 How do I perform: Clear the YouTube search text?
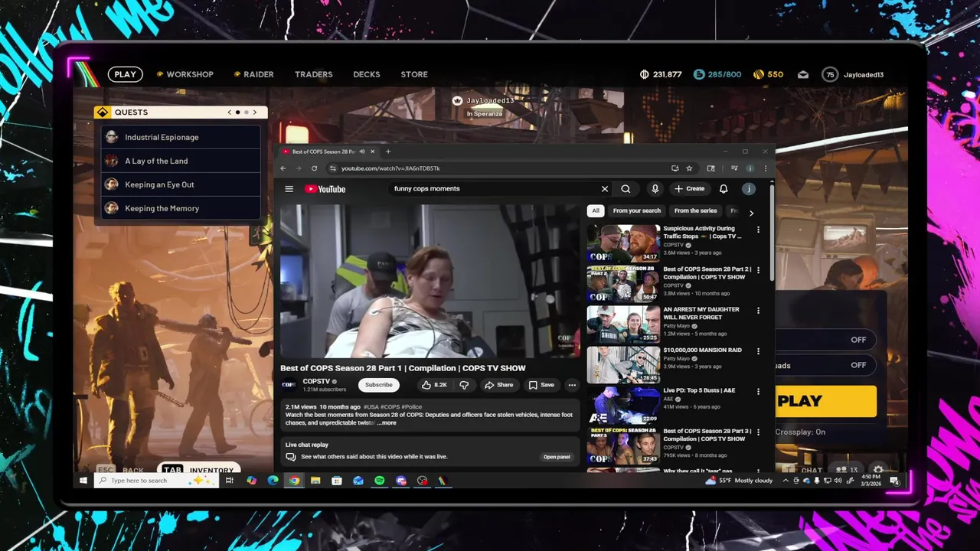tap(604, 189)
